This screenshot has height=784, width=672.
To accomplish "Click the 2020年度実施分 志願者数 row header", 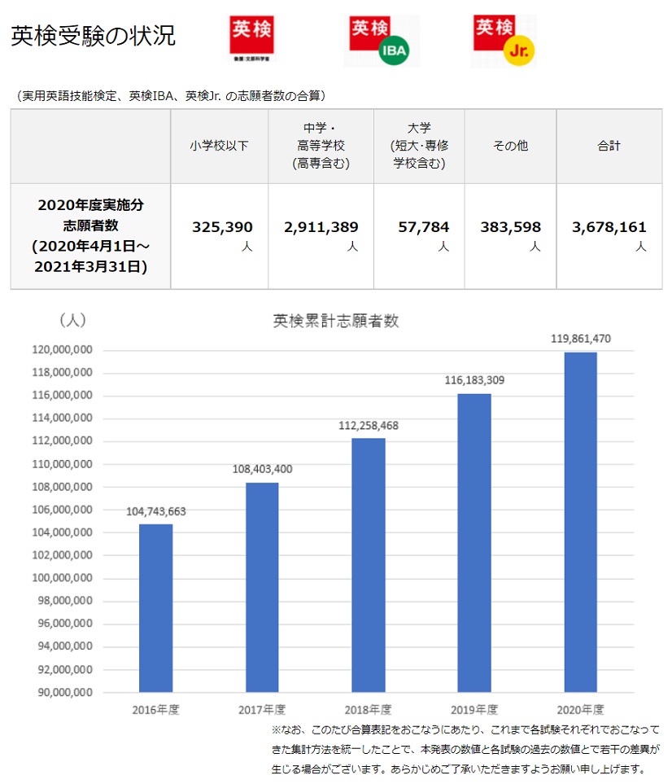I will click(90, 235).
